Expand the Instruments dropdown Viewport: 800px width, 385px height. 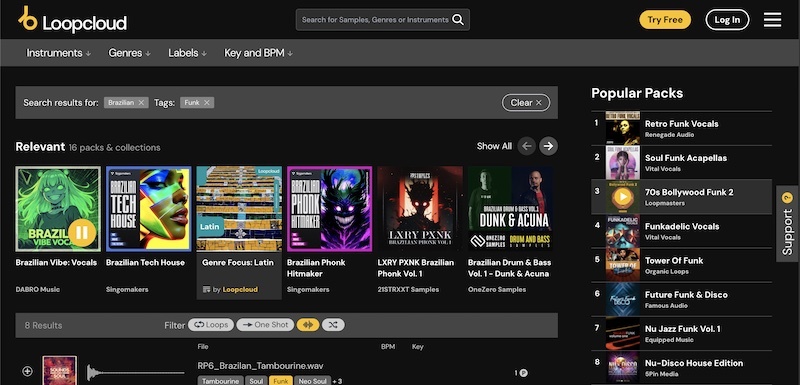pyautogui.click(x=59, y=53)
